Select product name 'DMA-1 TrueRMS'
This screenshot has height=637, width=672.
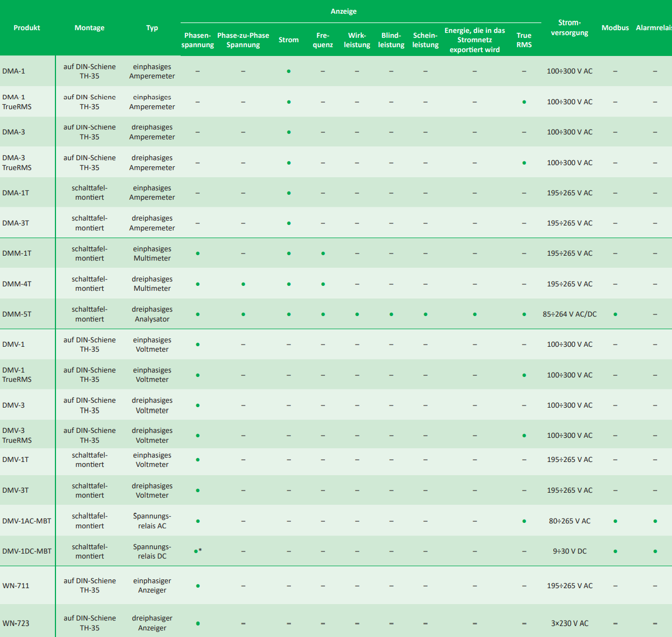pos(17,102)
